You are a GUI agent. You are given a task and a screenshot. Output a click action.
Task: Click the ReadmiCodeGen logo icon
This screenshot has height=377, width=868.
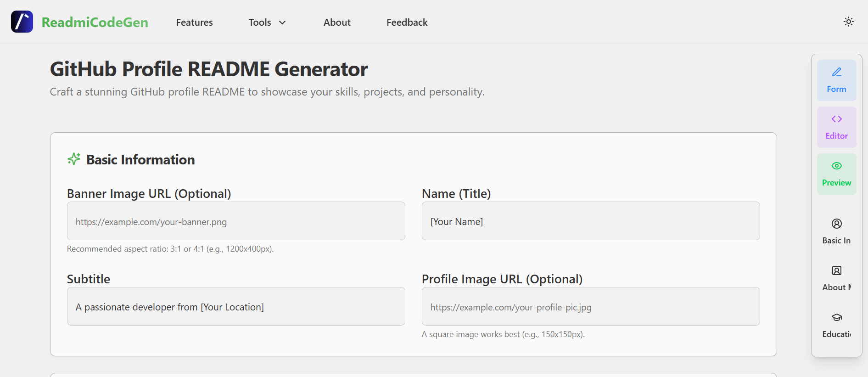coord(22,22)
